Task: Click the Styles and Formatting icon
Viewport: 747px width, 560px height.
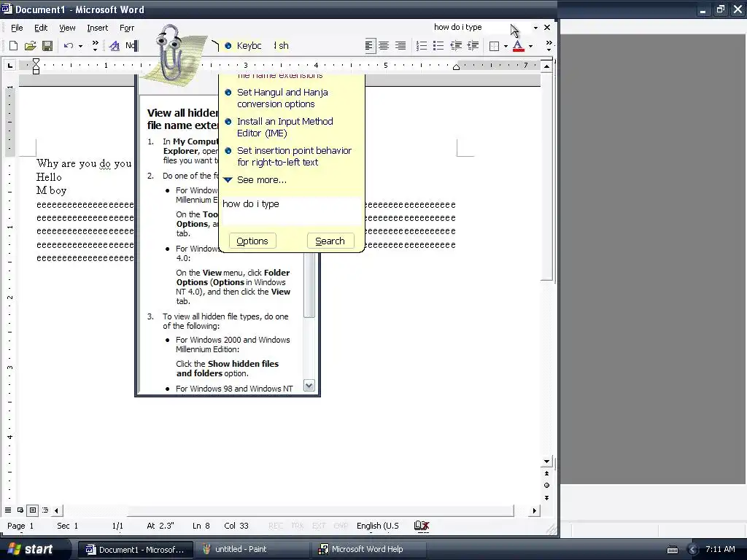Action: [115, 46]
